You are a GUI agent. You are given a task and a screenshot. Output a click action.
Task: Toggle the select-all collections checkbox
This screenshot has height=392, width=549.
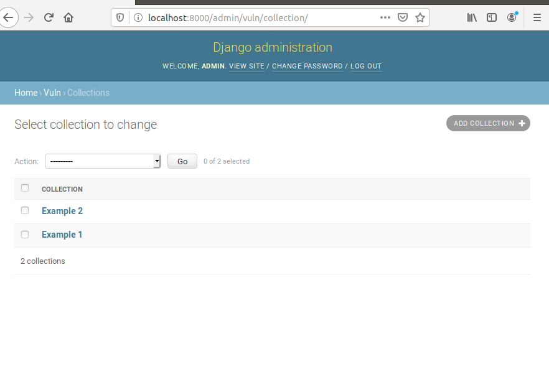(x=25, y=188)
